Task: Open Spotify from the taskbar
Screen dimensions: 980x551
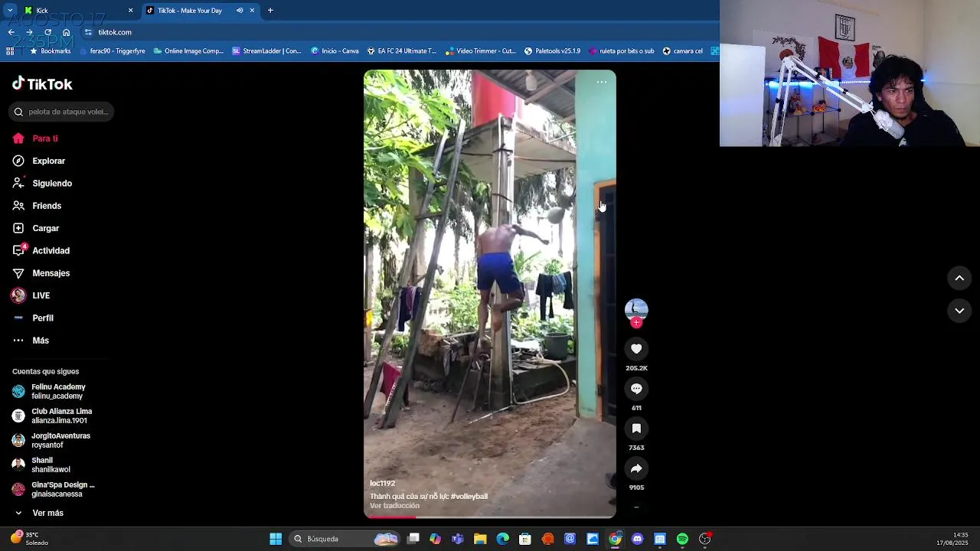Action: tap(682, 539)
